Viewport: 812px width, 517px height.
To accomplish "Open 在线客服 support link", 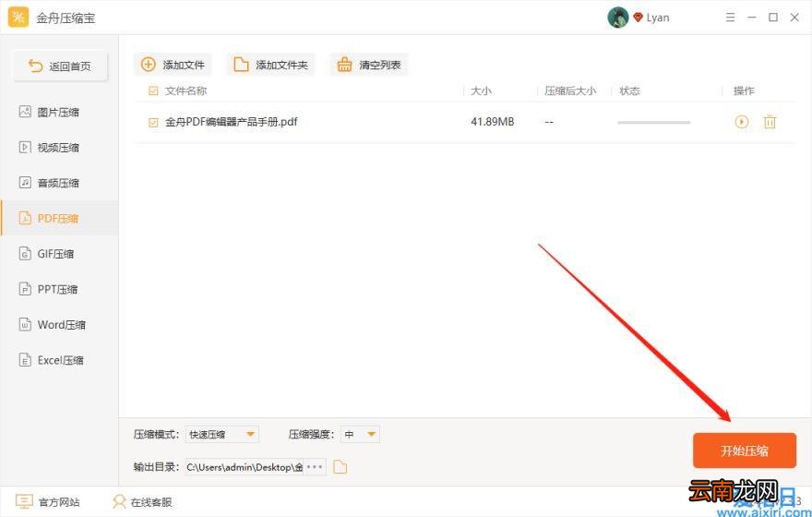I will point(142,502).
